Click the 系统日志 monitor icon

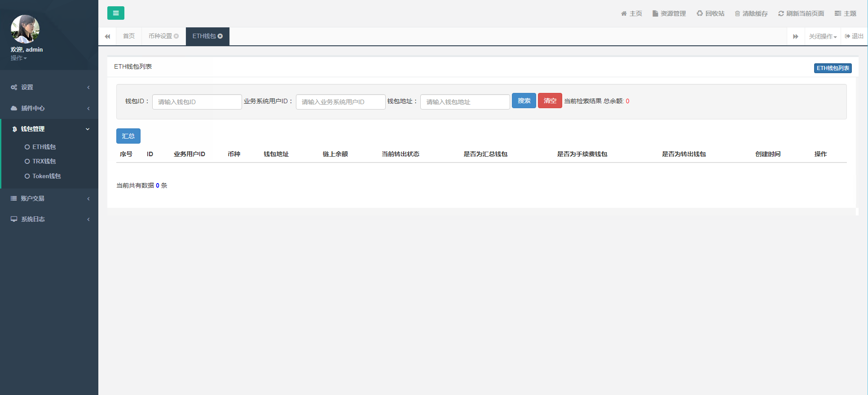(14, 219)
